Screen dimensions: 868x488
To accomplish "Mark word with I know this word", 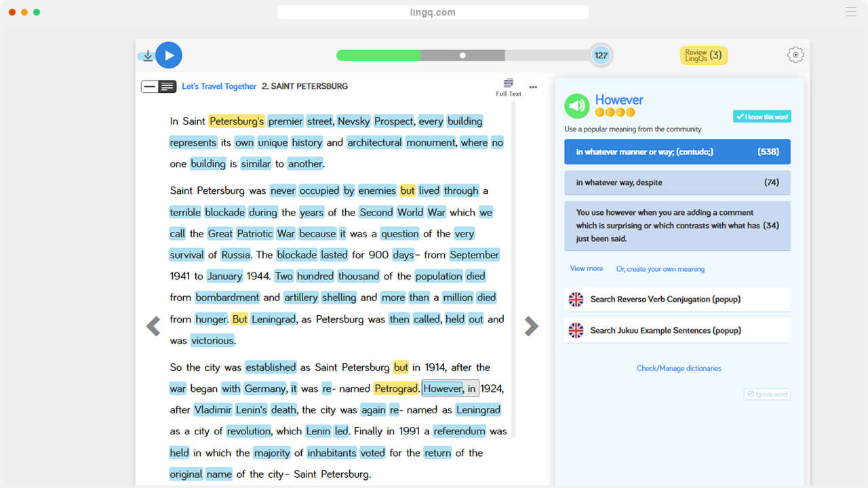I will [762, 117].
